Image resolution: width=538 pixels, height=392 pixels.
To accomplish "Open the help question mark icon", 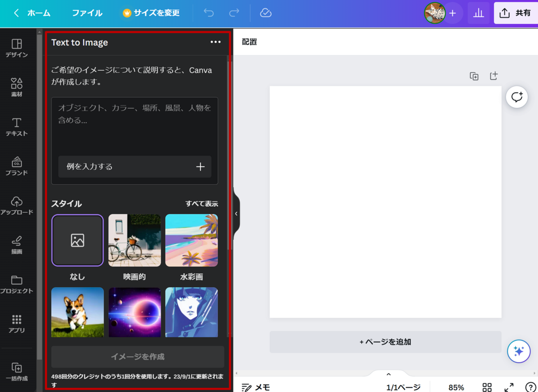I will 530,387.
